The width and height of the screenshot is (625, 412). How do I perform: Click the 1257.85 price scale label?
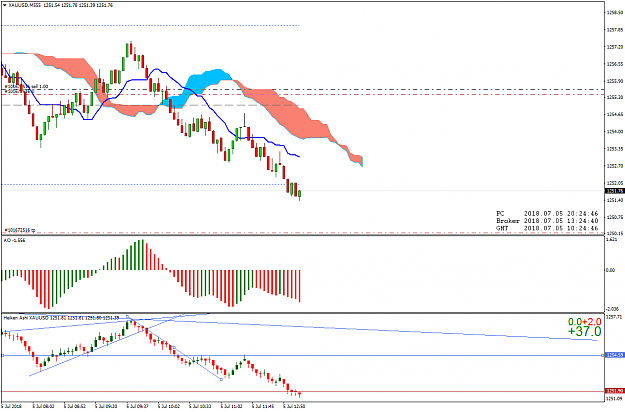click(x=615, y=30)
